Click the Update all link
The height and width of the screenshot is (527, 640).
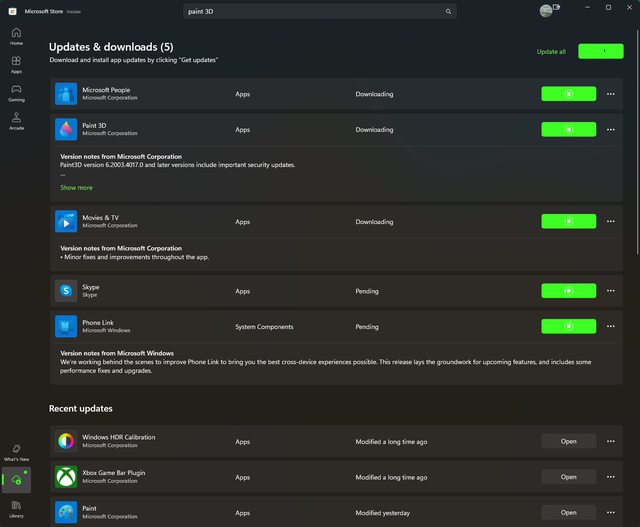[551, 51]
